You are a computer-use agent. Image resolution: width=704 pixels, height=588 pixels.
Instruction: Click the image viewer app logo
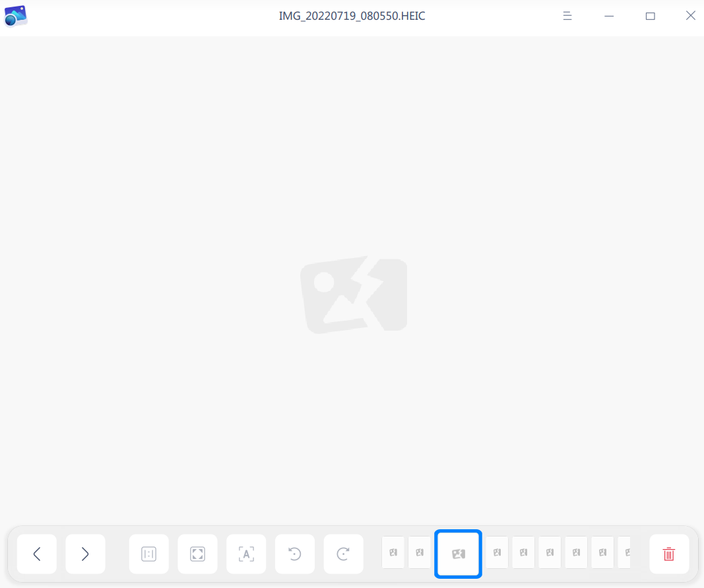[x=16, y=16]
